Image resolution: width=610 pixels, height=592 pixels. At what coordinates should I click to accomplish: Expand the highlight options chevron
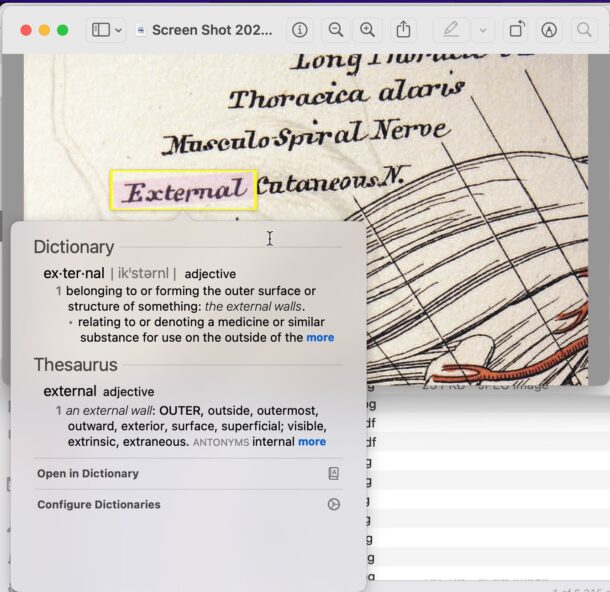(483, 30)
